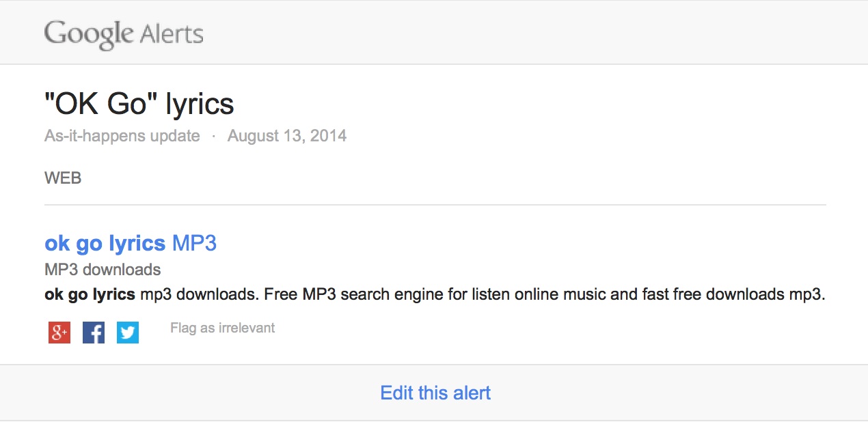This screenshot has width=868, height=422.
Task: Click the "As-it-happens update" label
Action: [x=122, y=136]
